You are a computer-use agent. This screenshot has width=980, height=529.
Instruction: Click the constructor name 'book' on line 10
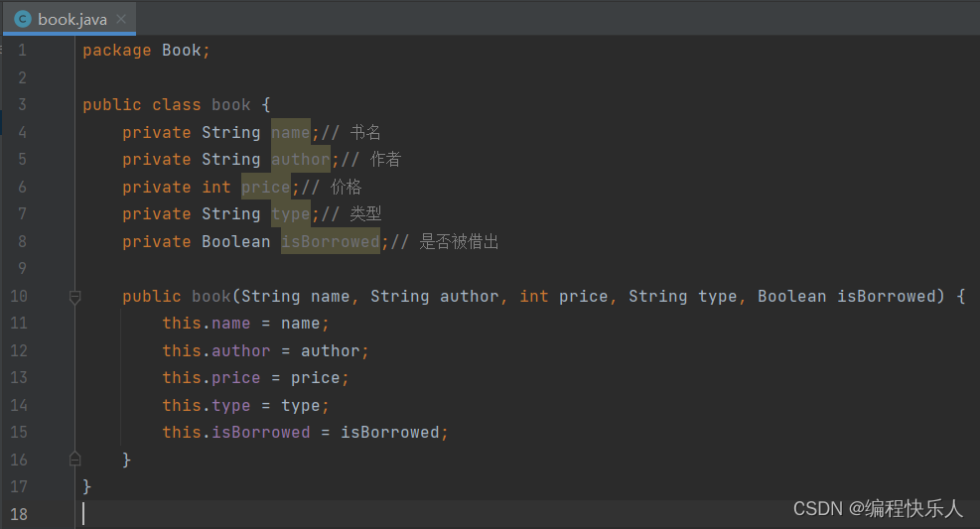(211, 296)
